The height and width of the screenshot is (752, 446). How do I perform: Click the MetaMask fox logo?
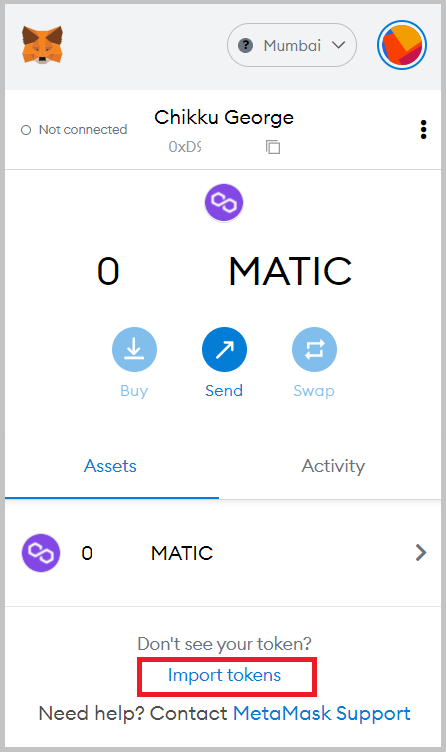[x=42, y=45]
